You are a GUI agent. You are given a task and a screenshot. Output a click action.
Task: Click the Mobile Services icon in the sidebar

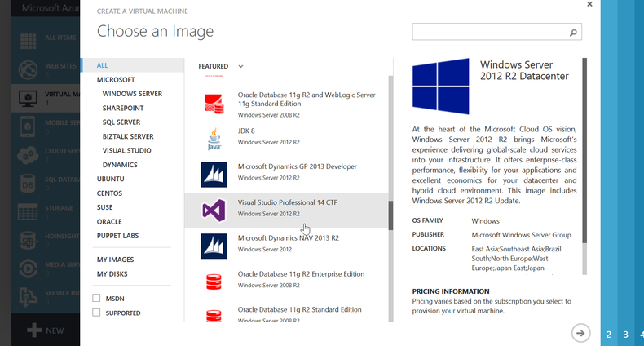point(28,126)
